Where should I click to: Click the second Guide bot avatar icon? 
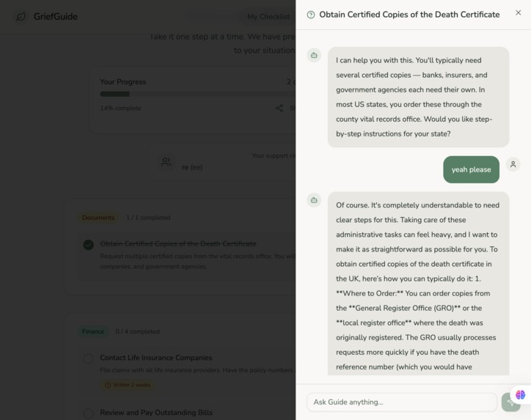pyautogui.click(x=314, y=200)
